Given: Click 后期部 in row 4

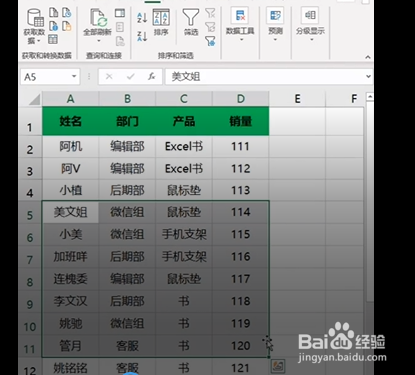Looking at the screenshot, I should point(127,190).
